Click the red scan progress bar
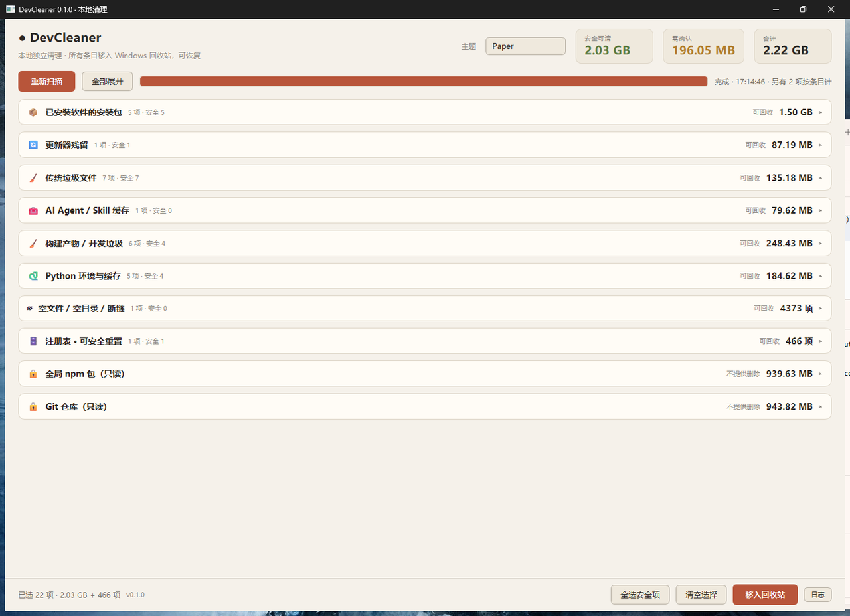This screenshot has width=850, height=616. click(424, 81)
